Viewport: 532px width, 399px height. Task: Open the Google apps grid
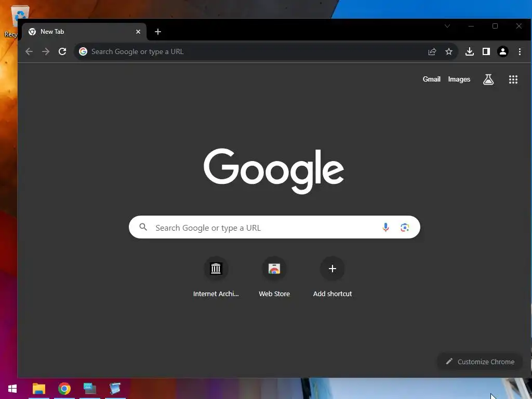pyautogui.click(x=513, y=79)
